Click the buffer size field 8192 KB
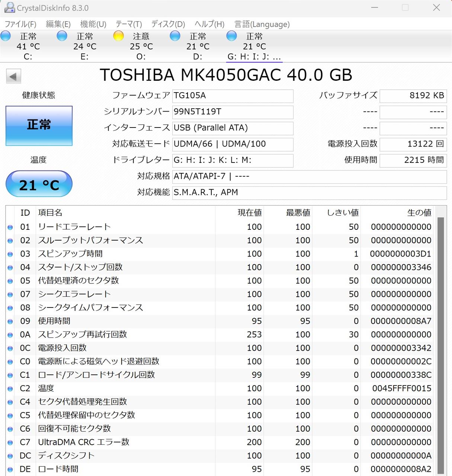 tap(413, 96)
